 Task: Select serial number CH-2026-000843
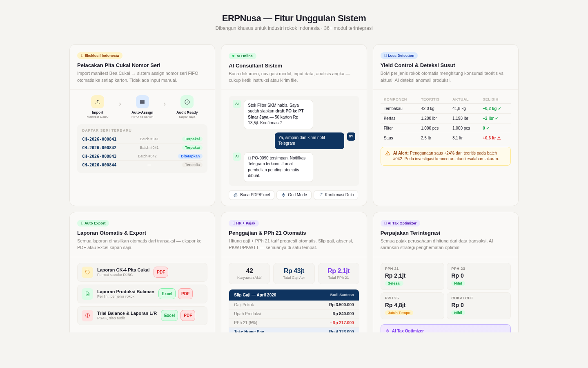(x=99, y=157)
